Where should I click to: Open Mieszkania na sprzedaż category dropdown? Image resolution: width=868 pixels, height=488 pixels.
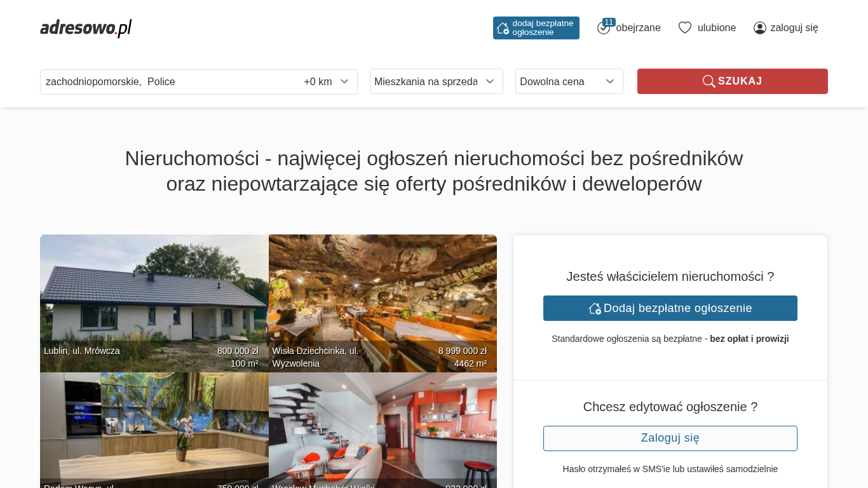click(x=437, y=81)
